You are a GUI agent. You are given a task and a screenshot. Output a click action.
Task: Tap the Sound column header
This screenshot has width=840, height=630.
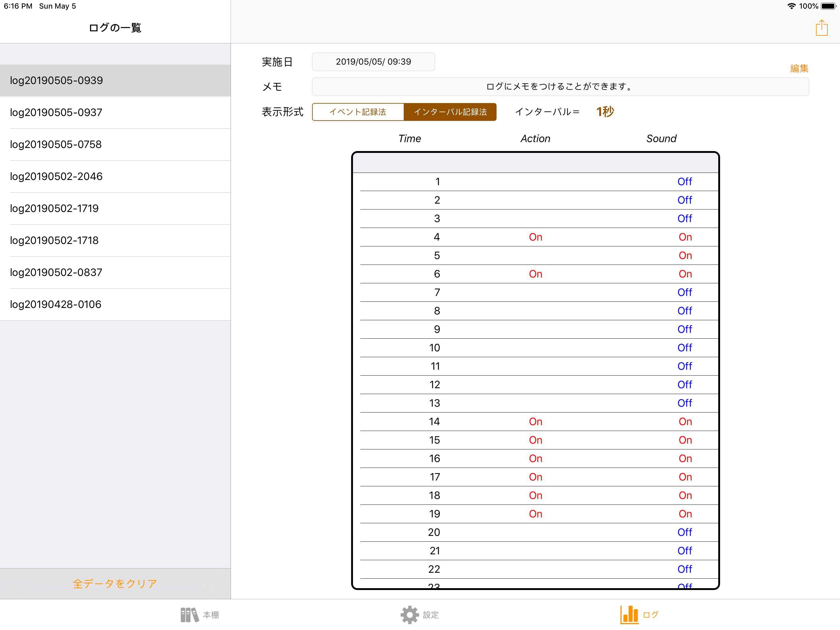pyautogui.click(x=661, y=139)
